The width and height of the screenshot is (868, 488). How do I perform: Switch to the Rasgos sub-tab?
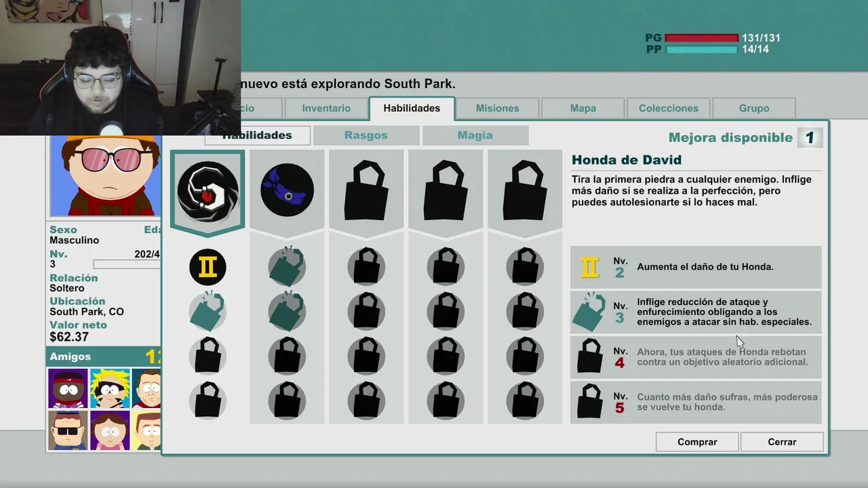pyautogui.click(x=366, y=136)
